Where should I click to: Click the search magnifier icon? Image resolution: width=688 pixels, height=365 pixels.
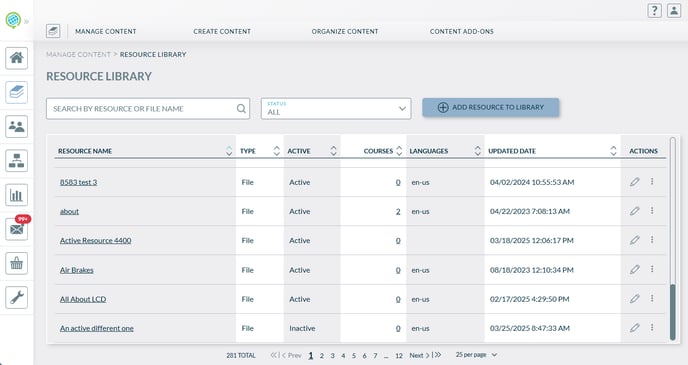pos(241,108)
